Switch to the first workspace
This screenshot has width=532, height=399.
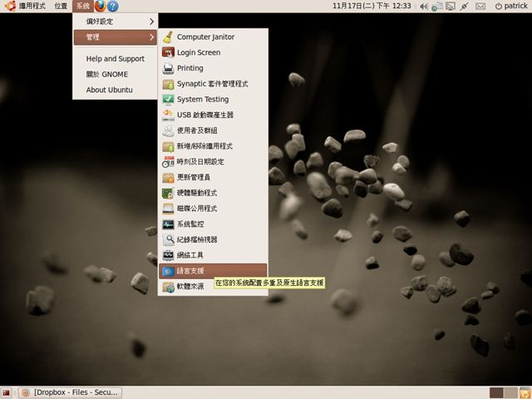point(496,393)
